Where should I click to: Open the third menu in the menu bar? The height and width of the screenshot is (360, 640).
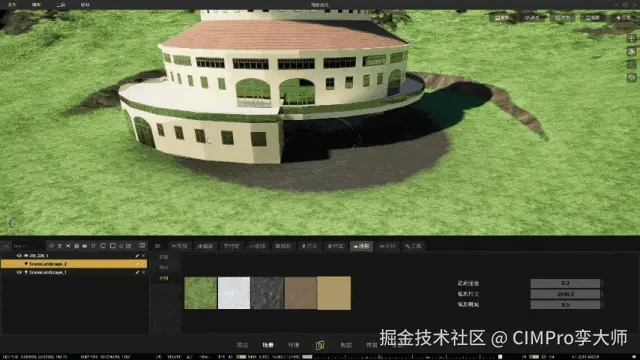(61, 5)
